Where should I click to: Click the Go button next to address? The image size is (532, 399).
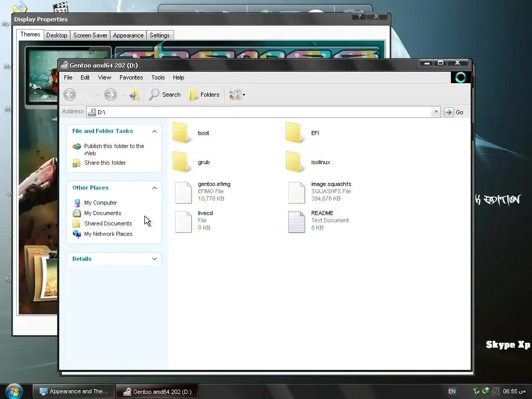coord(454,112)
